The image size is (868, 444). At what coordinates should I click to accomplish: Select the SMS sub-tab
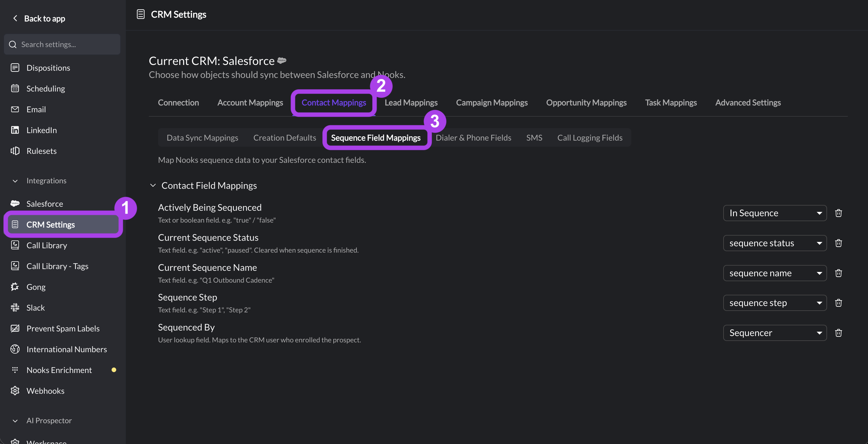534,138
